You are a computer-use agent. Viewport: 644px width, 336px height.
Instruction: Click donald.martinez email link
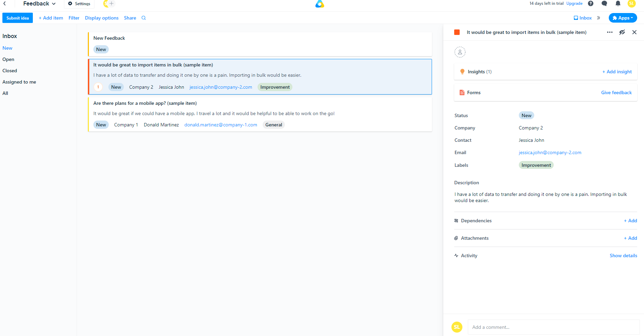(221, 125)
